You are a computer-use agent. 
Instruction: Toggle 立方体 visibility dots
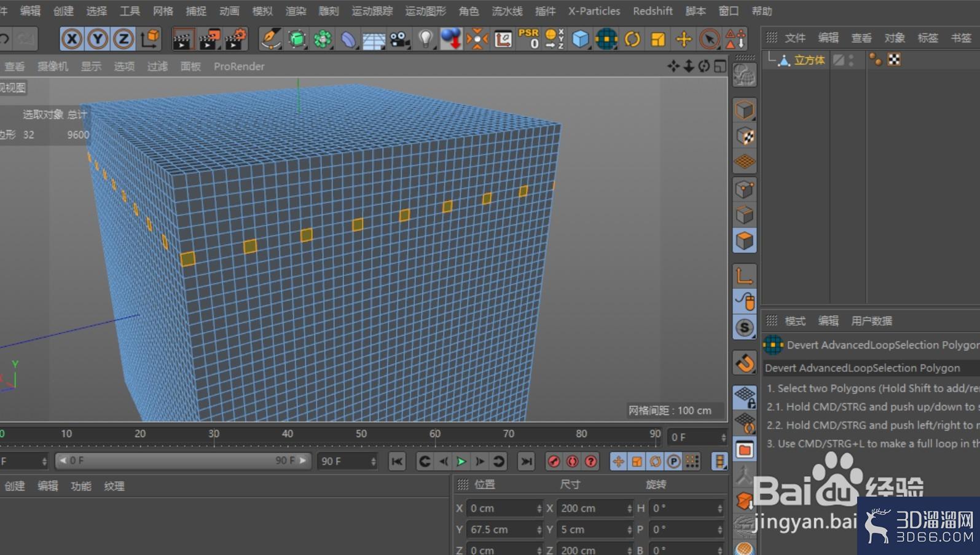[851, 60]
